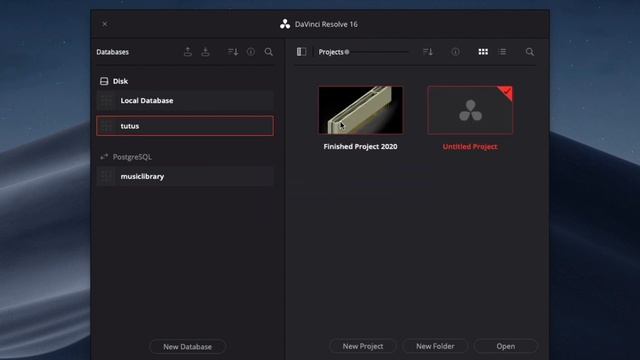Show project info icon
Viewport: 640px width, 360px height.
(x=456, y=52)
